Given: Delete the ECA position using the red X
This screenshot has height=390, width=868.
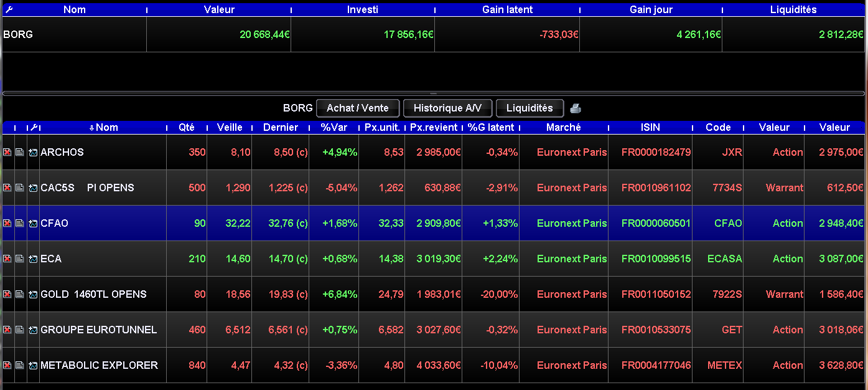Looking at the screenshot, I should click(7, 259).
